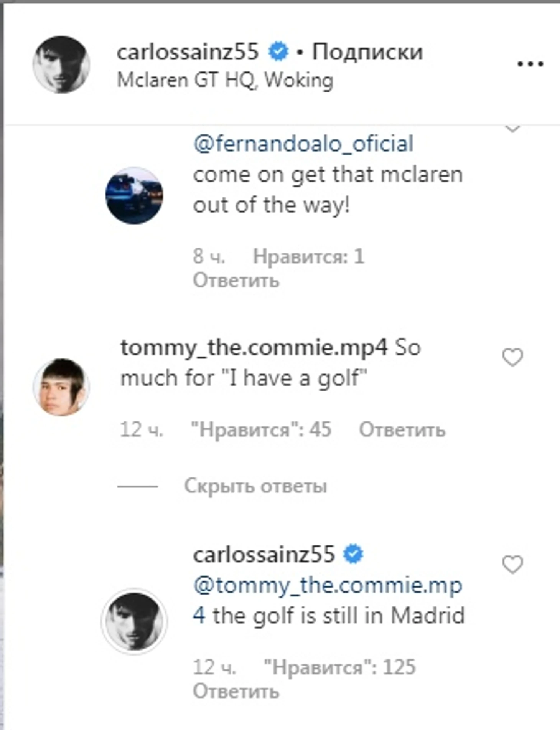Reply to the "I have a golf" comment

402,429
